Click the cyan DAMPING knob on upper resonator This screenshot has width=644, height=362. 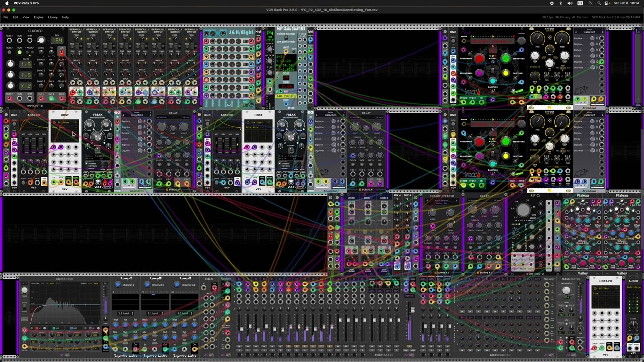[x=492, y=80]
